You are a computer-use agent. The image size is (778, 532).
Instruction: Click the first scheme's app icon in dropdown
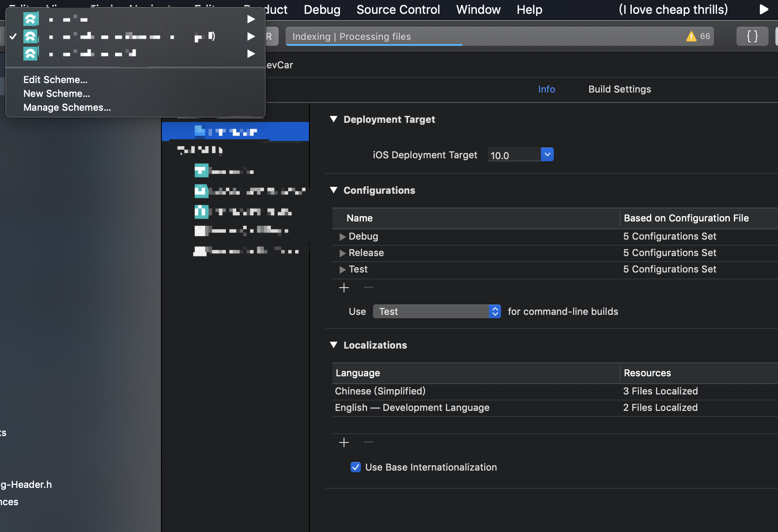coord(31,19)
